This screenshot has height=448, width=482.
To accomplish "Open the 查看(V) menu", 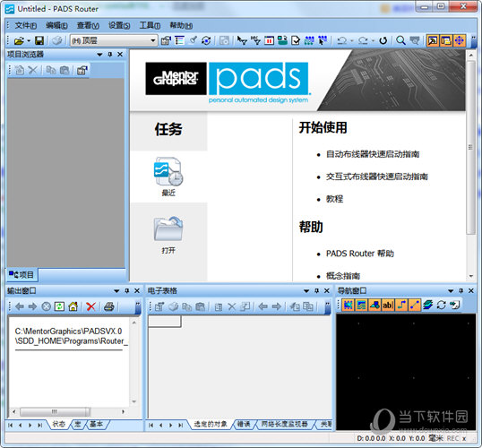I will [88, 25].
